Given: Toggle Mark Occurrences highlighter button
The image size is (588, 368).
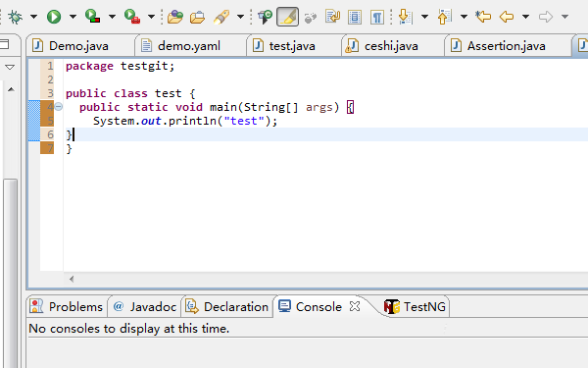Looking at the screenshot, I should tap(287, 17).
